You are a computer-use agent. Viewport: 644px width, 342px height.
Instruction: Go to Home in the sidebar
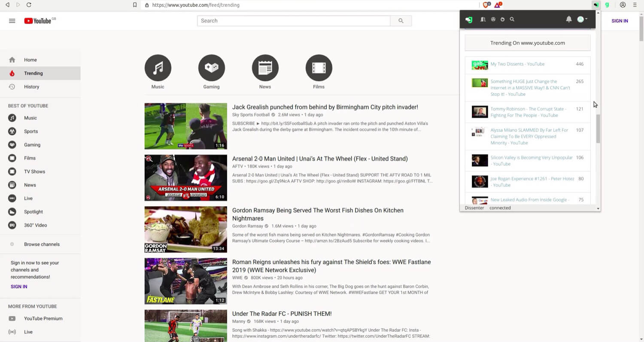tap(40, 60)
